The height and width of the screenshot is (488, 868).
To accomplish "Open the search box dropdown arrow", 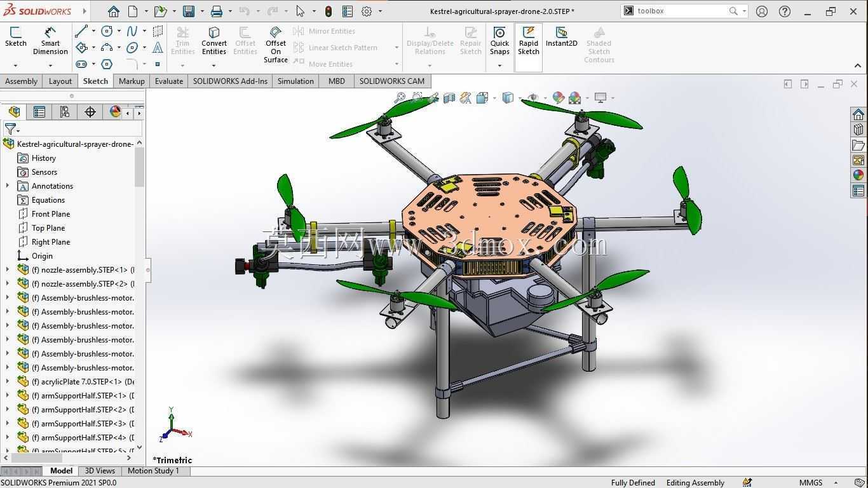I will click(x=744, y=11).
